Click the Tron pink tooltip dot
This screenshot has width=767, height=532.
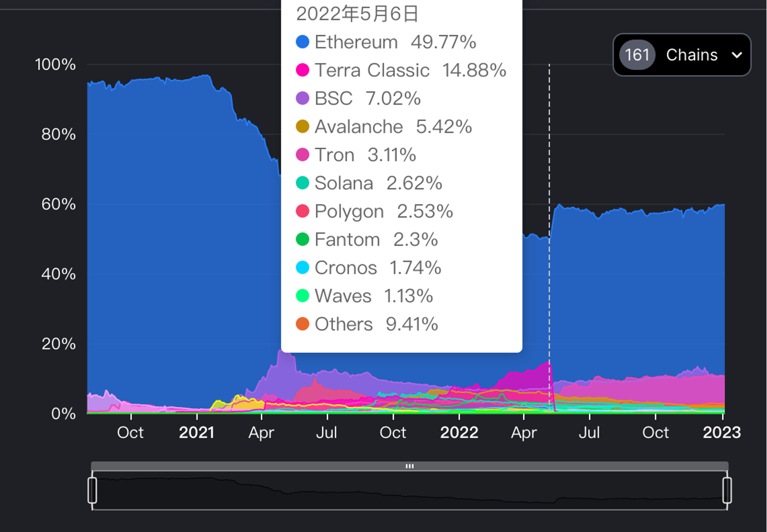[303, 155]
